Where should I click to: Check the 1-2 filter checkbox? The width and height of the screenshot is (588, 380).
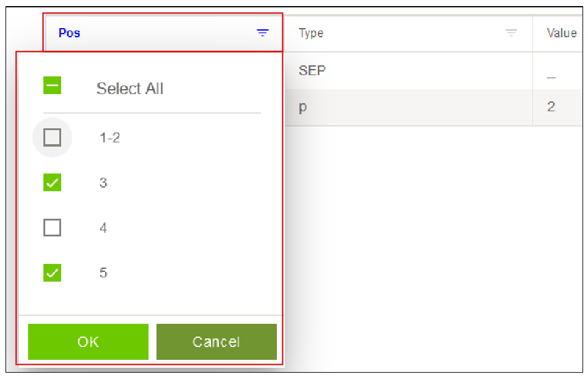point(52,137)
